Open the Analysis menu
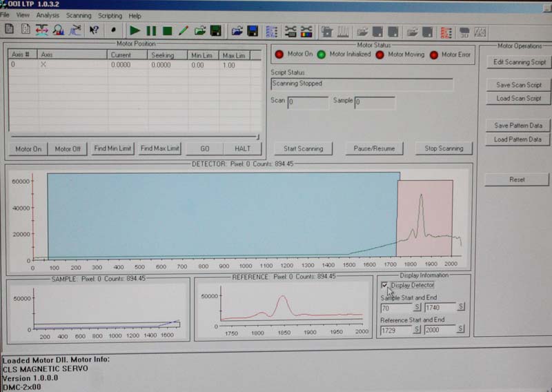Screen dimensions: 552x392 tap(48, 15)
